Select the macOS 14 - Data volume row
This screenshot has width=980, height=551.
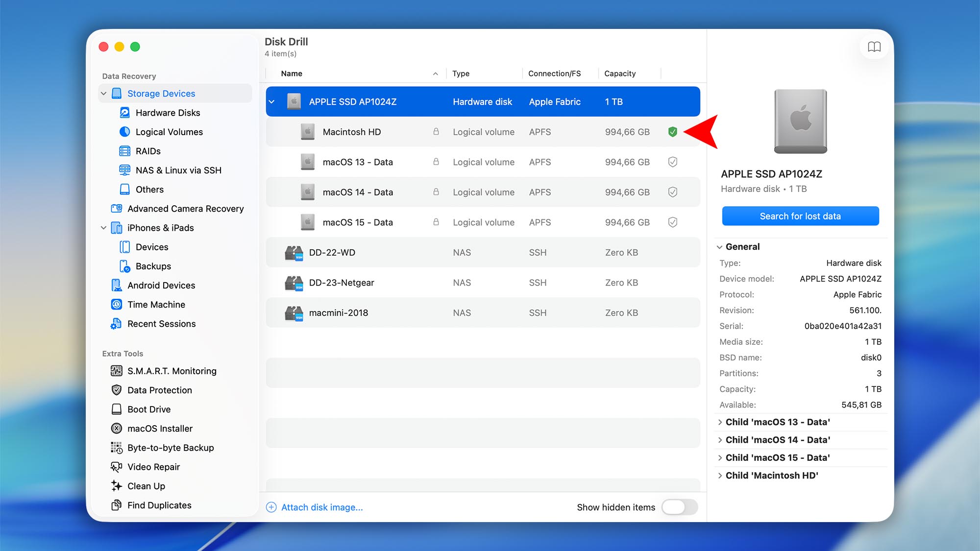(x=483, y=192)
